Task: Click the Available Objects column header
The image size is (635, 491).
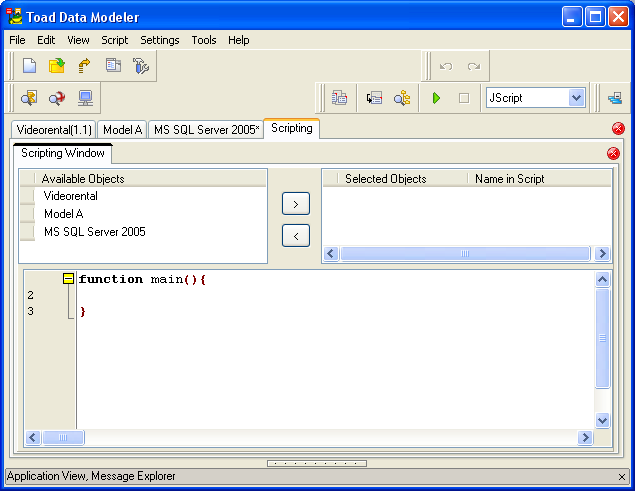Action: pos(150,179)
